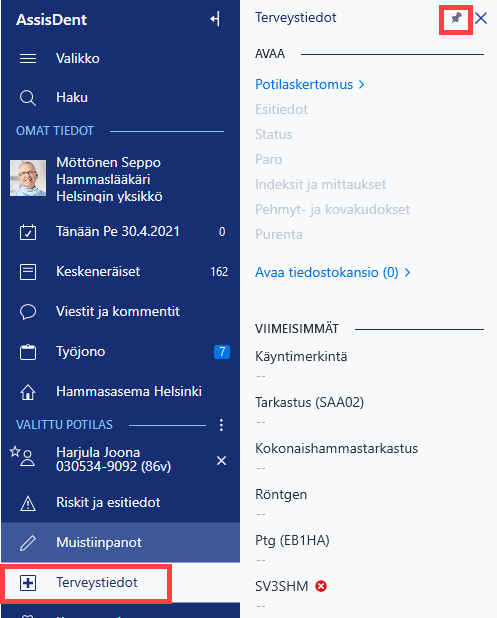Toggle favorite star for patient Harjula Joona
The image size is (497, 618).
[x=15, y=451]
